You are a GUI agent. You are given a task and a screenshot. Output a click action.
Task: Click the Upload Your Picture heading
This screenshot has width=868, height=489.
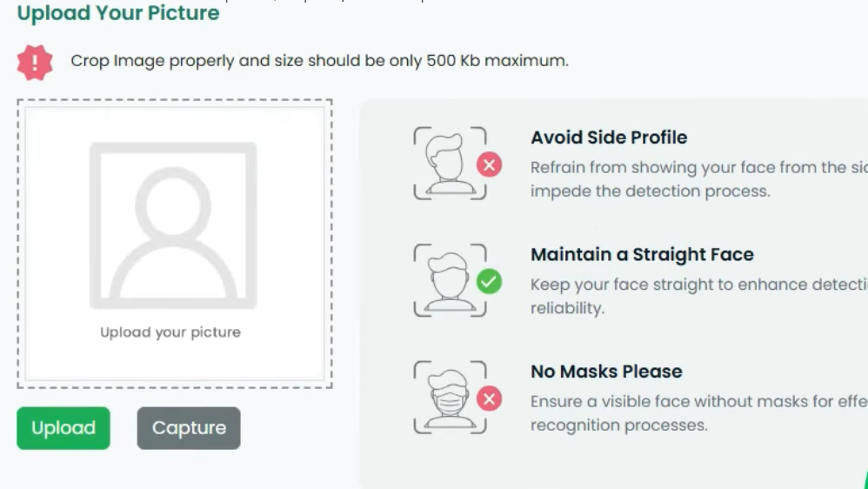118,13
